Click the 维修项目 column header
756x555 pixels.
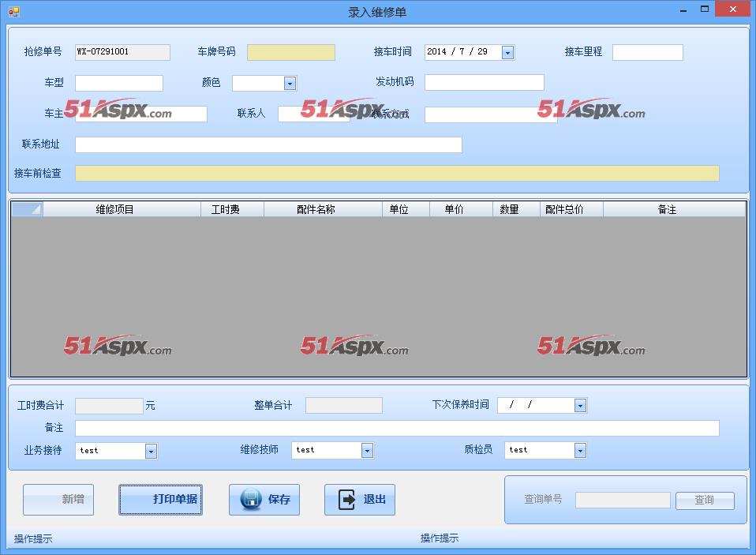122,209
